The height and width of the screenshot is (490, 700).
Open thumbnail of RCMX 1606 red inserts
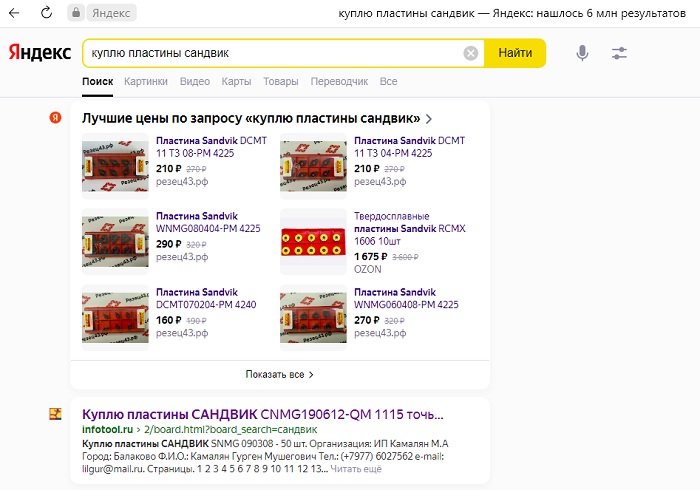313,241
